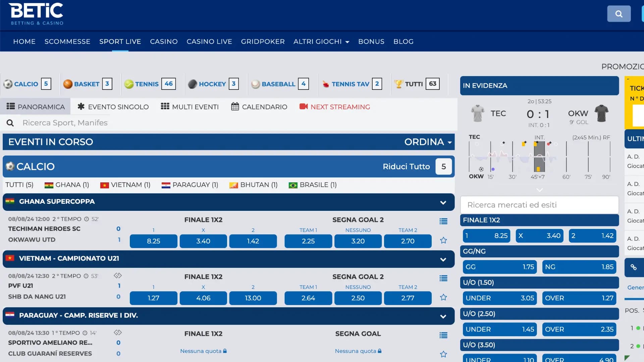Select the GG odds of 1.75
Viewport: 644px width, 362px height.
click(500, 267)
